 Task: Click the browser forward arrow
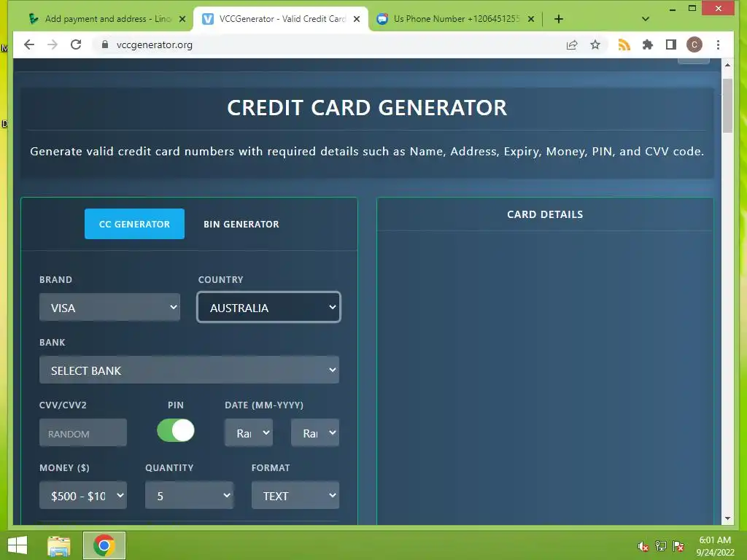(x=53, y=44)
